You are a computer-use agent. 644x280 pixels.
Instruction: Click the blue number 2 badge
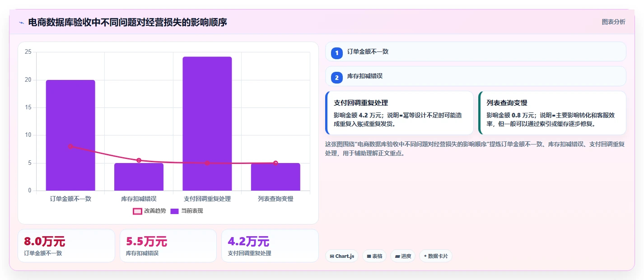click(337, 78)
